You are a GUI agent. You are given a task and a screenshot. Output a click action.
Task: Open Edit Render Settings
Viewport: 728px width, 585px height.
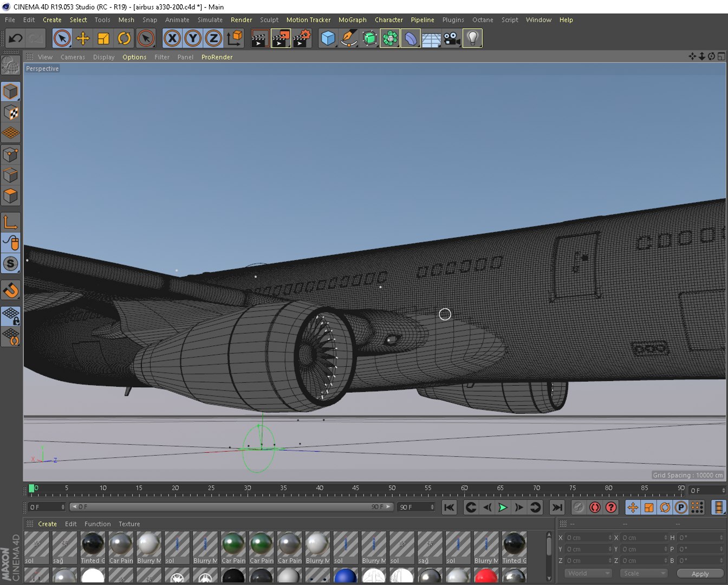pyautogui.click(x=302, y=38)
